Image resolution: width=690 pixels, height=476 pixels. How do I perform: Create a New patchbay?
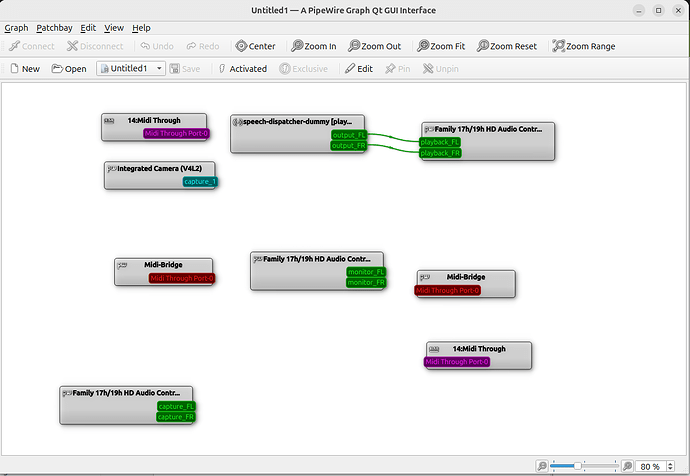(x=24, y=69)
